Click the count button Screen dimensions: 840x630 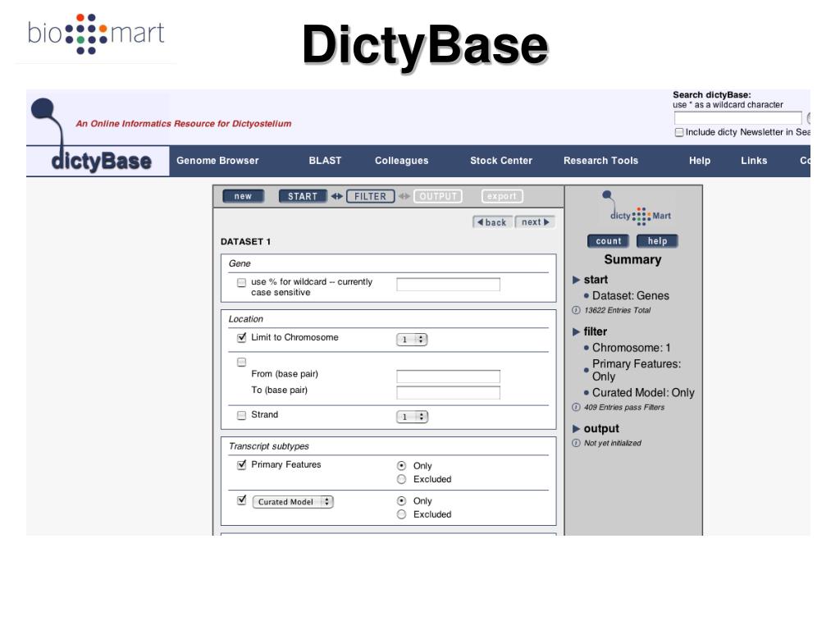click(609, 241)
